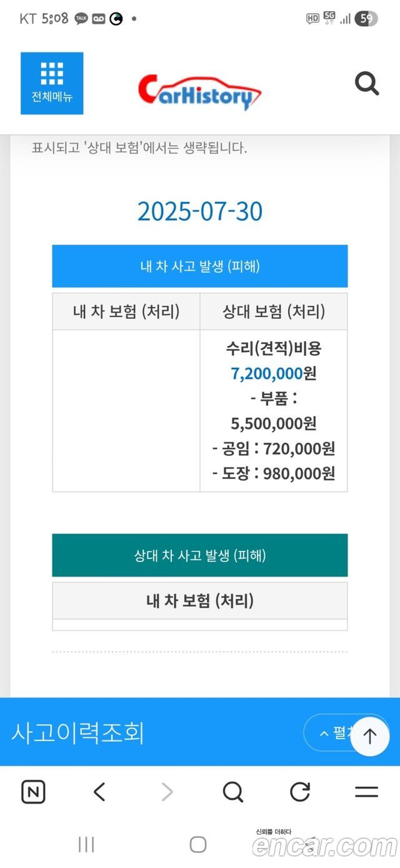This screenshot has height=868, width=400.
Task: Open the search magnifier in the header
Action: pyautogui.click(x=367, y=83)
